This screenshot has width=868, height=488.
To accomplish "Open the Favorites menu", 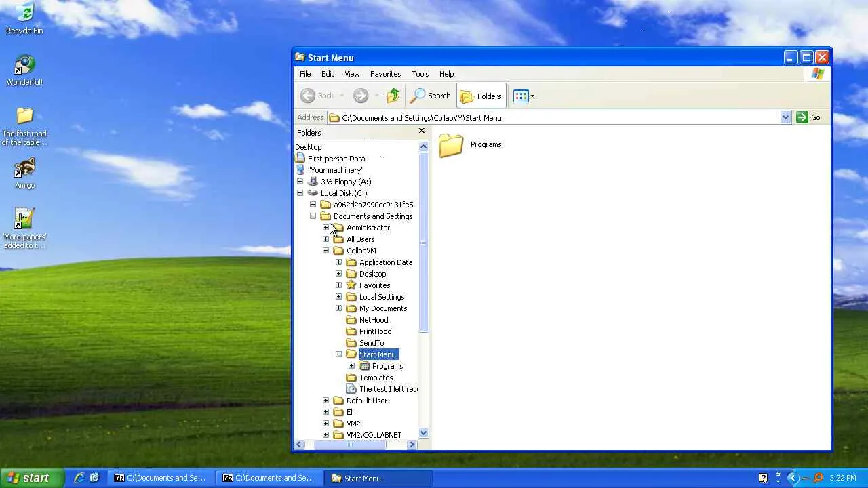I will click(385, 74).
